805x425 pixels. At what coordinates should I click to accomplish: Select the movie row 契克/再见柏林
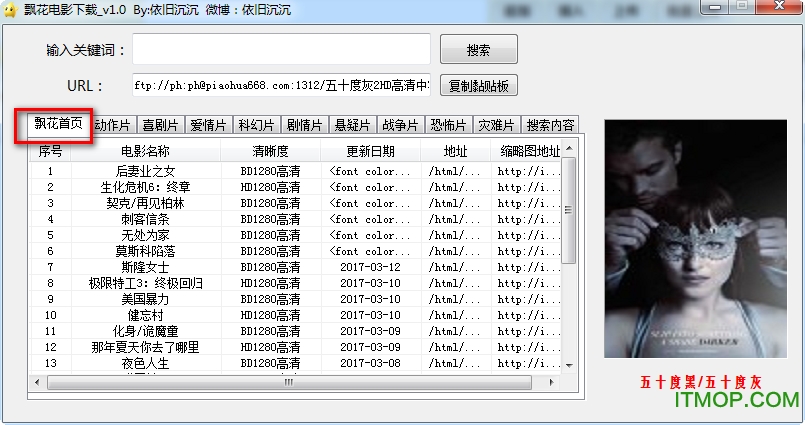[x=296, y=203]
